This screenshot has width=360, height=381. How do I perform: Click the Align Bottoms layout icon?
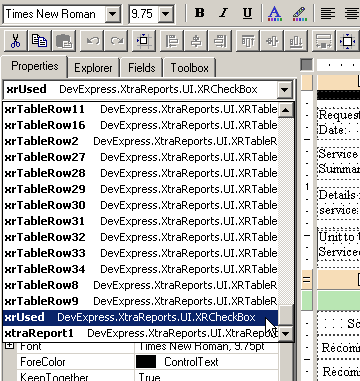pyautogui.click(x=296, y=41)
